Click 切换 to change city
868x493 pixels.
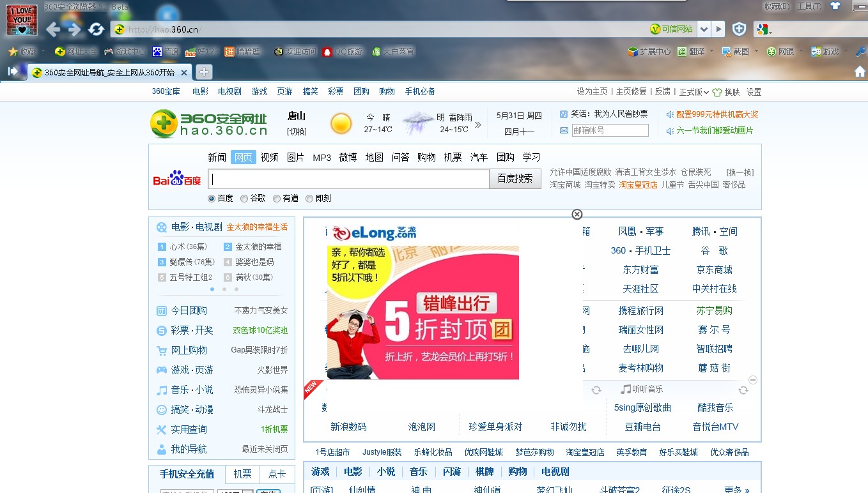coord(297,132)
